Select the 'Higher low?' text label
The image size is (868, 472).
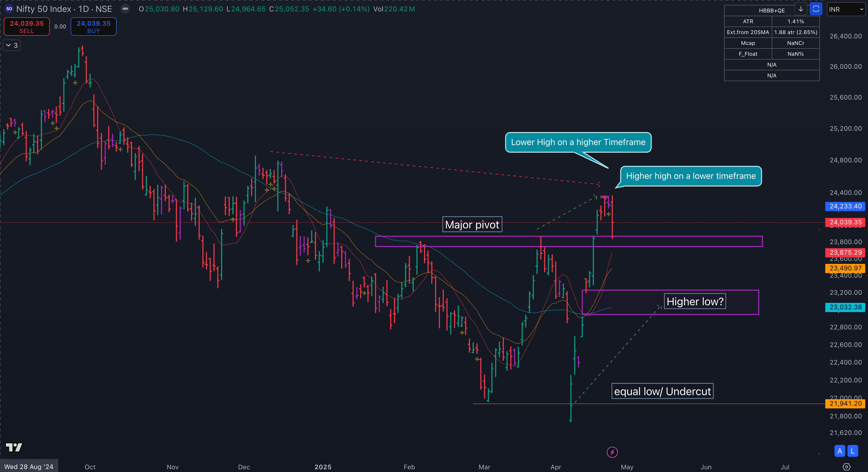coord(695,301)
